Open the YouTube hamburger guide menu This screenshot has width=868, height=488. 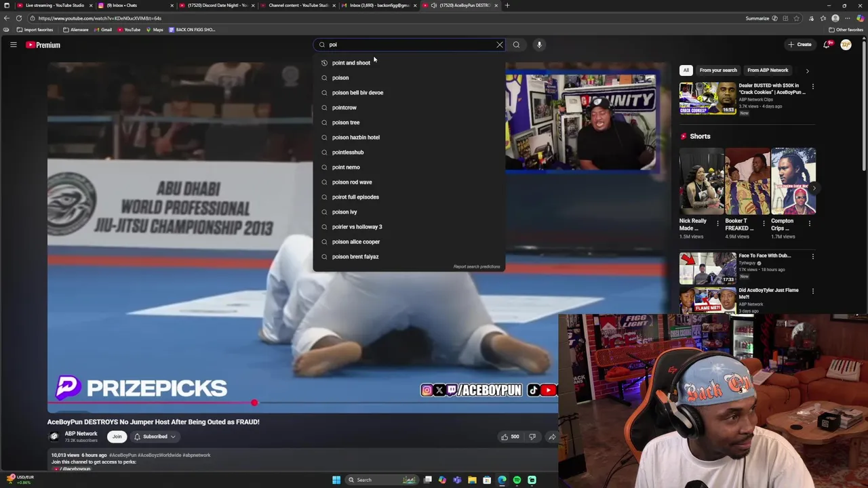pos(13,45)
